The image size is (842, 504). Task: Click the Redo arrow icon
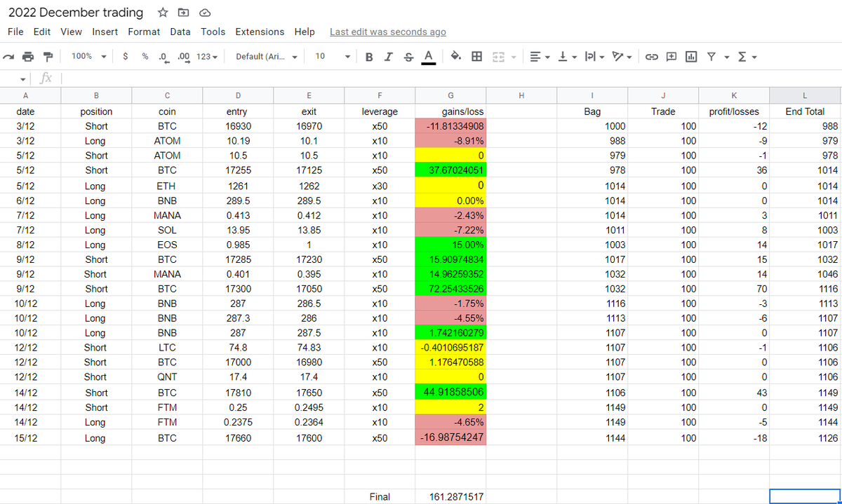point(8,56)
